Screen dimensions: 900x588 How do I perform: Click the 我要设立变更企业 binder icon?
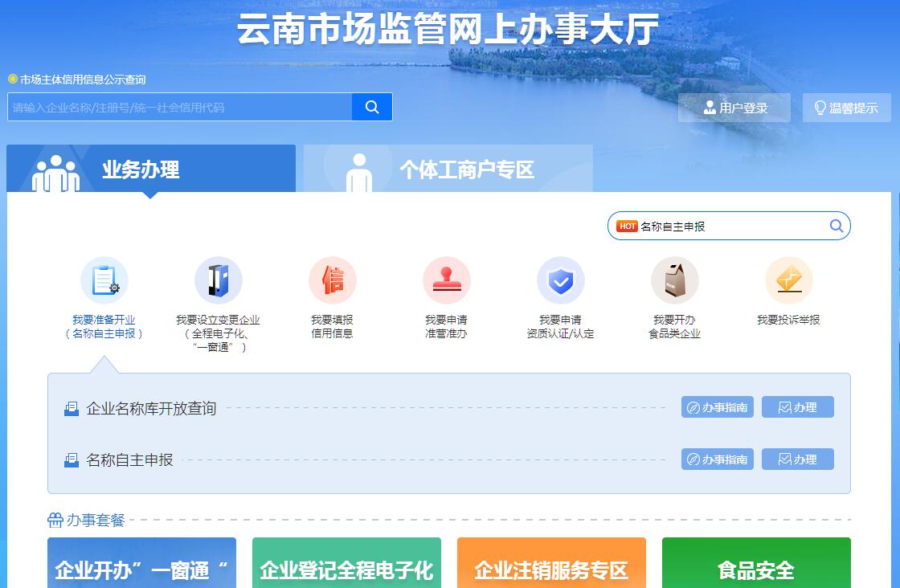[x=218, y=280]
